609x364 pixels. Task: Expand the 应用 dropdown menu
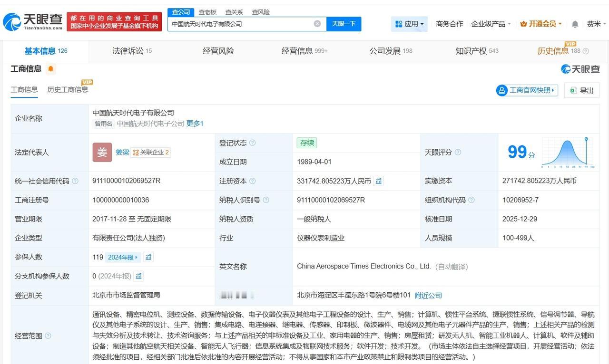[409, 24]
